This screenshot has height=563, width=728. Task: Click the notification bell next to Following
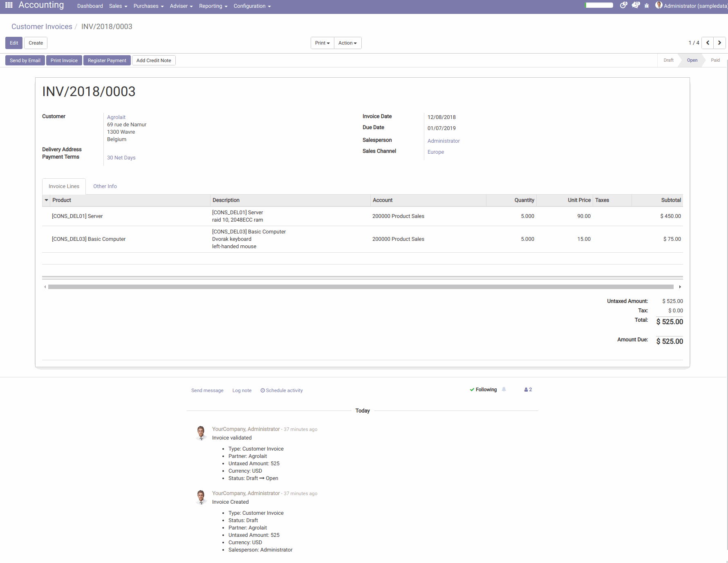pyautogui.click(x=504, y=390)
